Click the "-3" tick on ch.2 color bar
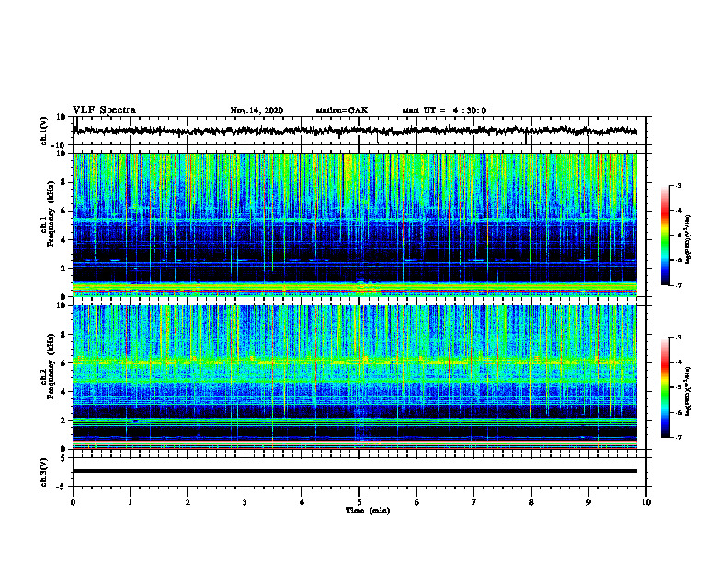Viewport: 728px width, 563px height. 677,338
